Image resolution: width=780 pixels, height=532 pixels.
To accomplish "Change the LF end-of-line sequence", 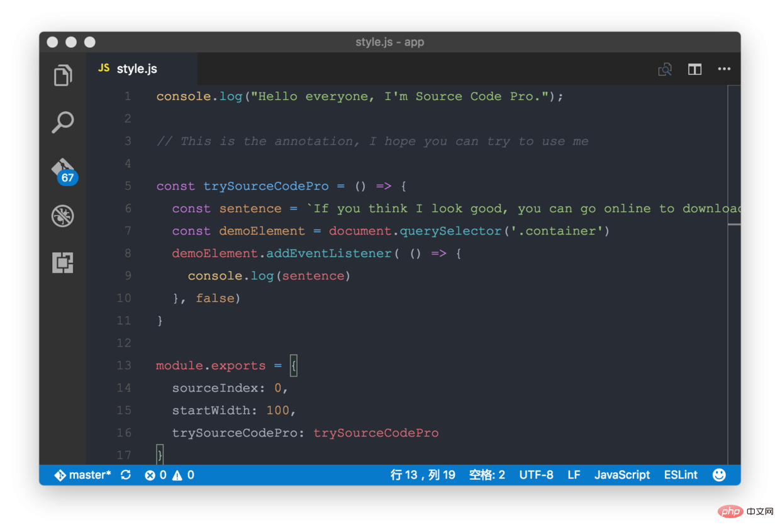I will pos(574,475).
